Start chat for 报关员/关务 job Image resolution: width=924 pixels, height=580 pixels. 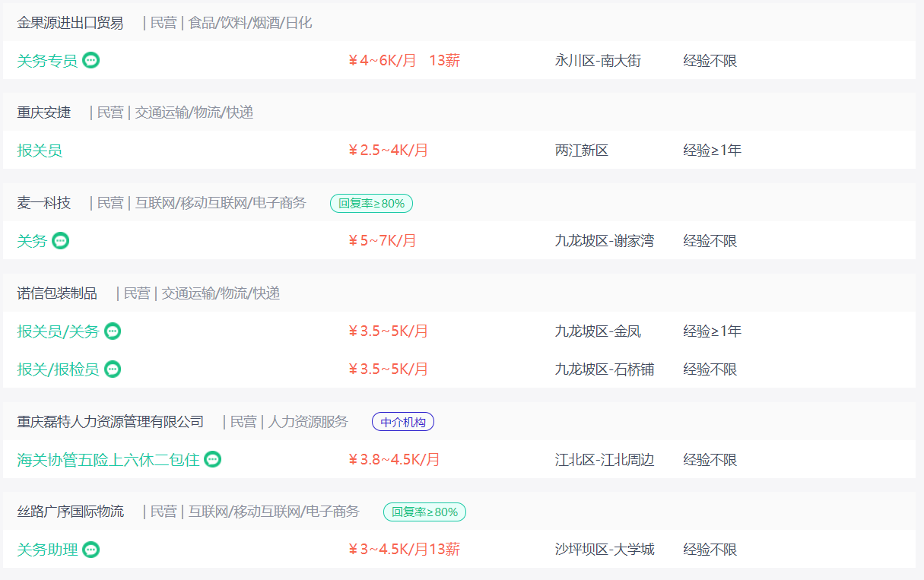[113, 331]
